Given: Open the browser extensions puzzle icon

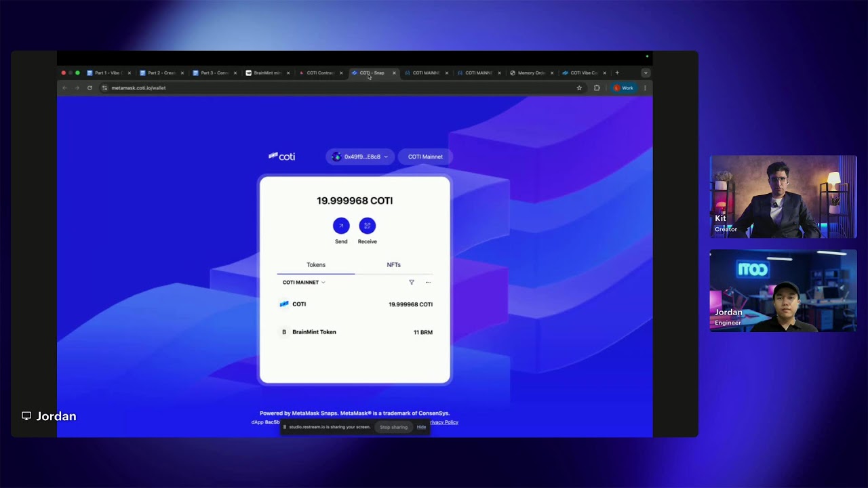Looking at the screenshot, I should [597, 88].
